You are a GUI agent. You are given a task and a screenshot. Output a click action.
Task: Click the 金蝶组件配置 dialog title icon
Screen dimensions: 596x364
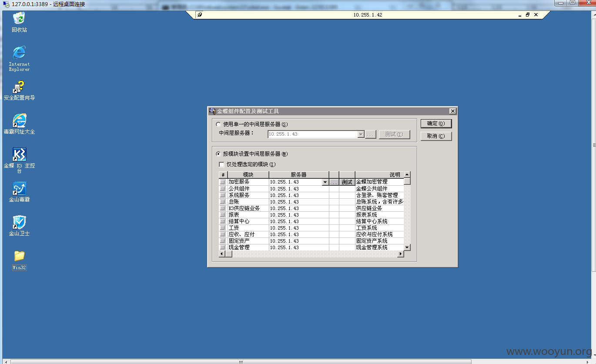point(212,111)
